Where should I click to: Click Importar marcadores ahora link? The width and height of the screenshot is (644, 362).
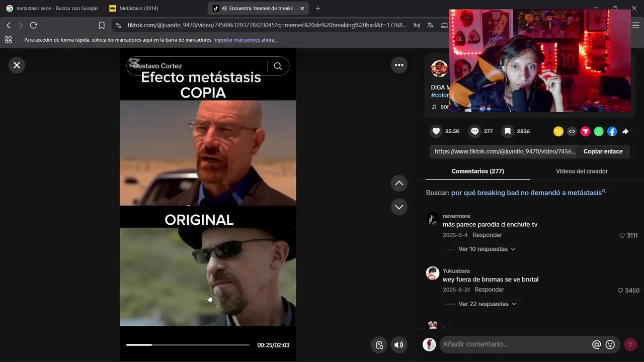[x=245, y=40]
